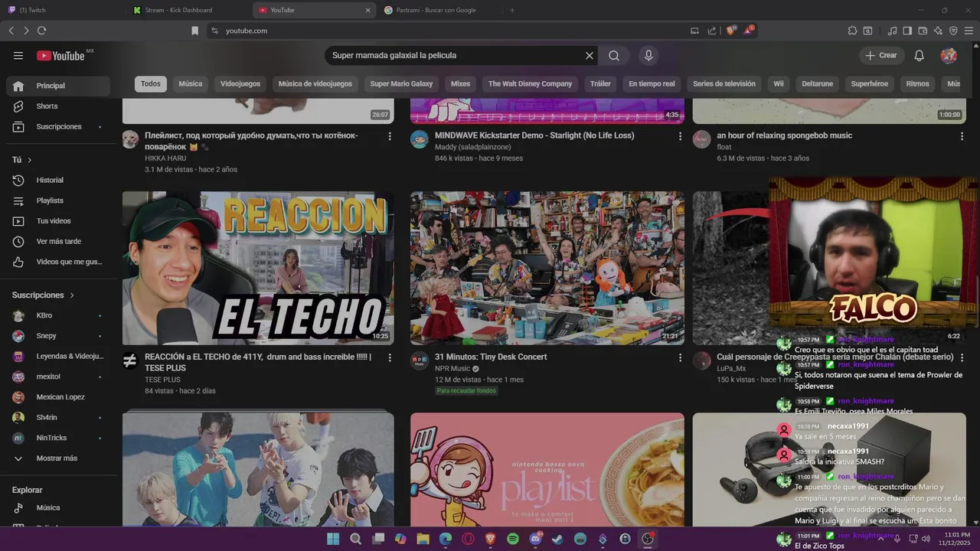980x551 pixels.
Task: Open the playlist music note icon
Action: click(892, 31)
